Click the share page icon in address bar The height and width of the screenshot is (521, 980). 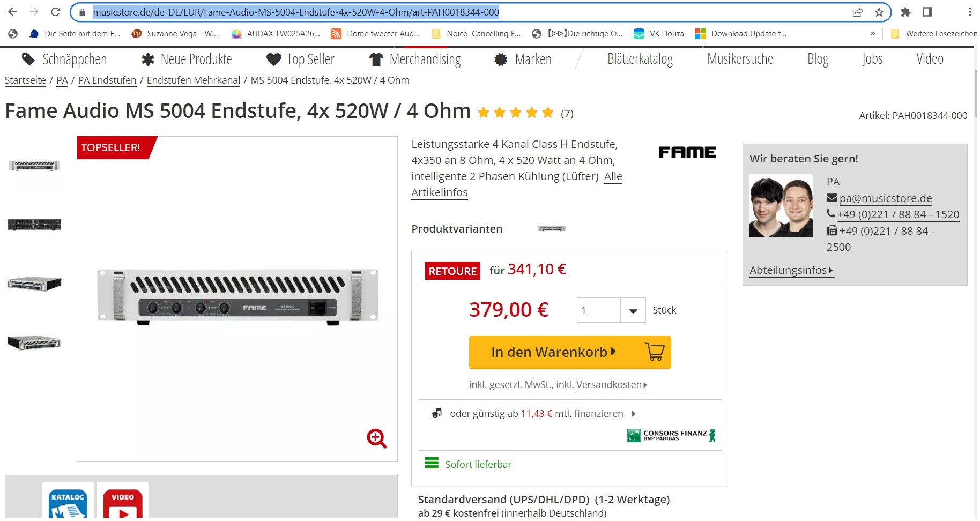pos(858,12)
